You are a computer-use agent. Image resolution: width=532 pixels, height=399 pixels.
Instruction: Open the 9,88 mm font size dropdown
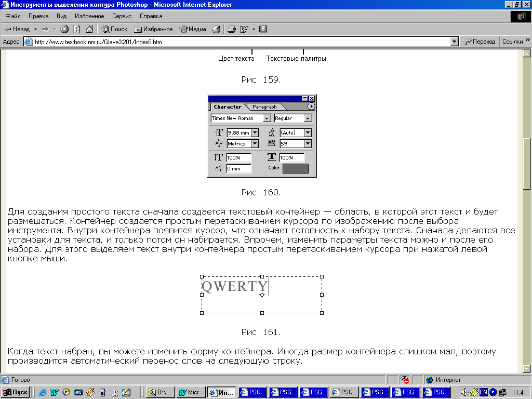[255, 132]
